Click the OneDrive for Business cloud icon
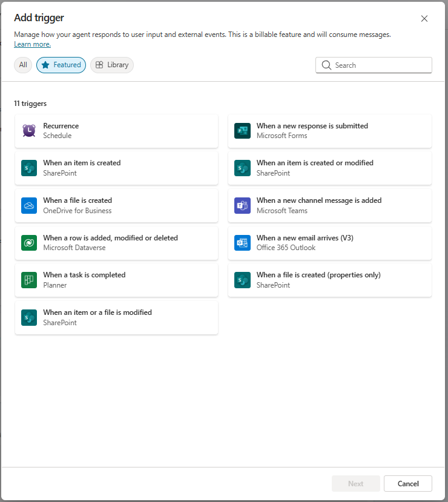The height and width of the screenshot is (502, 448). (x=29, y=205)
